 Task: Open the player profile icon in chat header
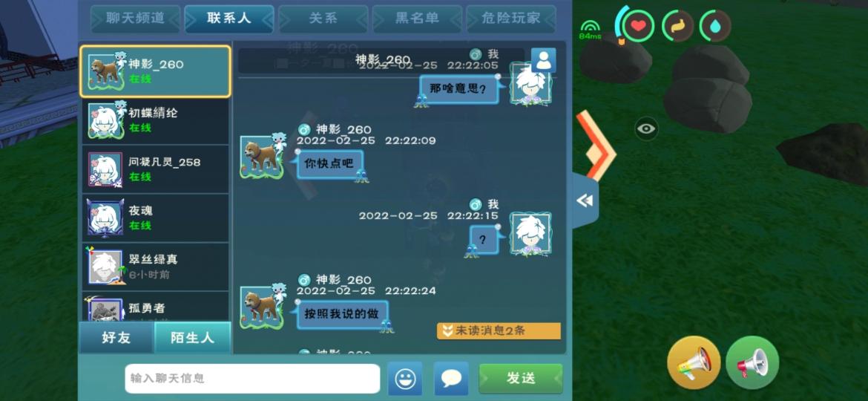544,60
